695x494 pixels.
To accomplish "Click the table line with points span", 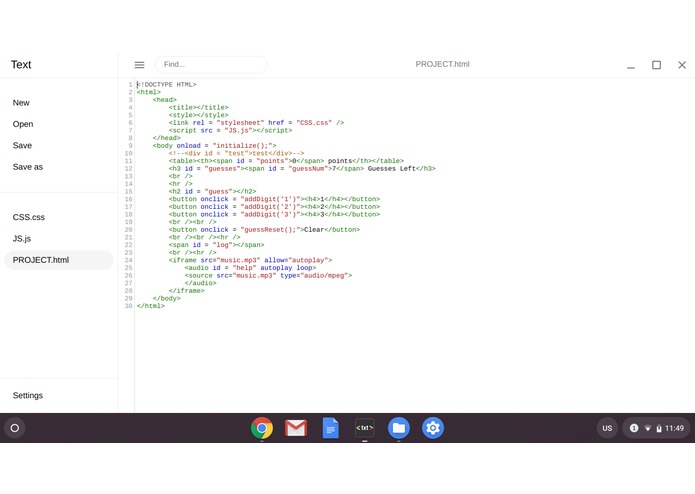I will tap(286, 161).
